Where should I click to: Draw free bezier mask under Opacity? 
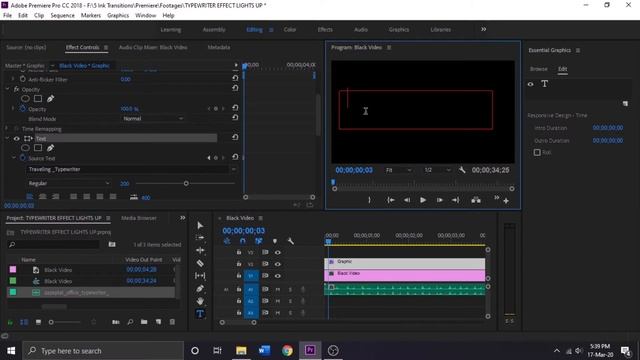50,98
